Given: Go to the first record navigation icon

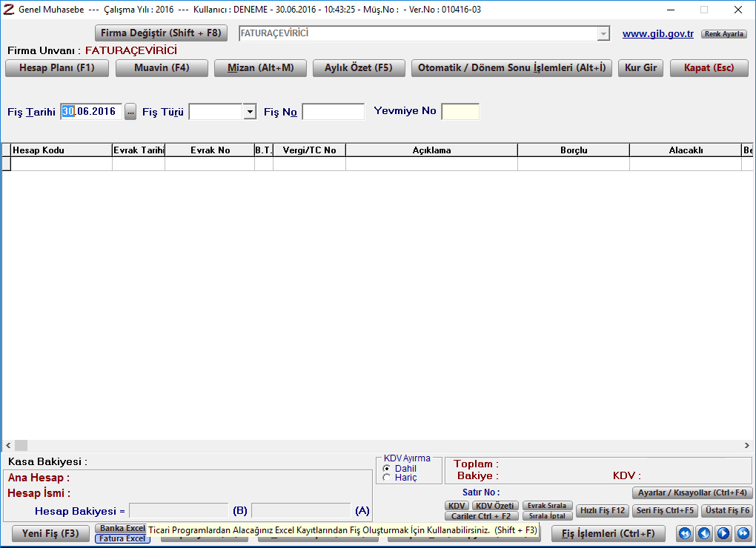Looking at the screenshot, I should 685,533.
